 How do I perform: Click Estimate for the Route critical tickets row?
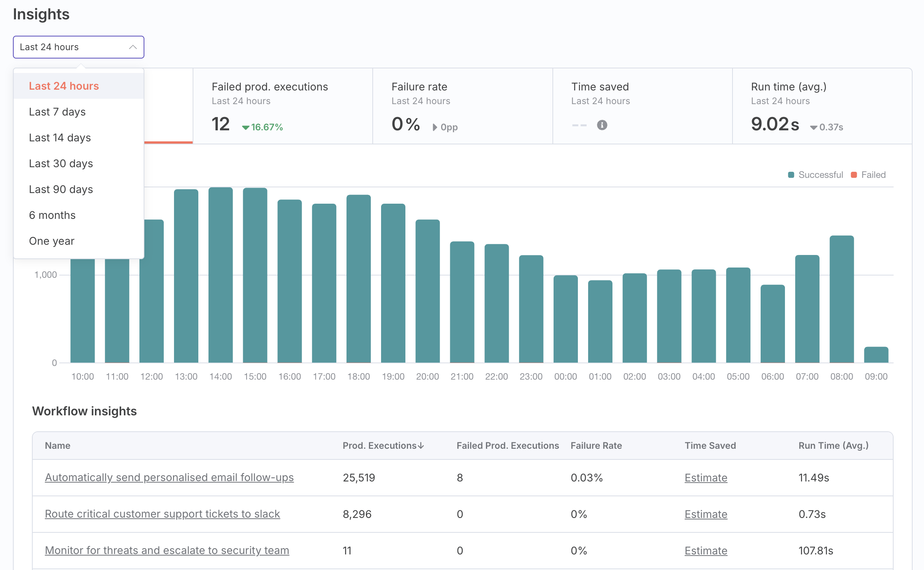click(x=706, y=514)
